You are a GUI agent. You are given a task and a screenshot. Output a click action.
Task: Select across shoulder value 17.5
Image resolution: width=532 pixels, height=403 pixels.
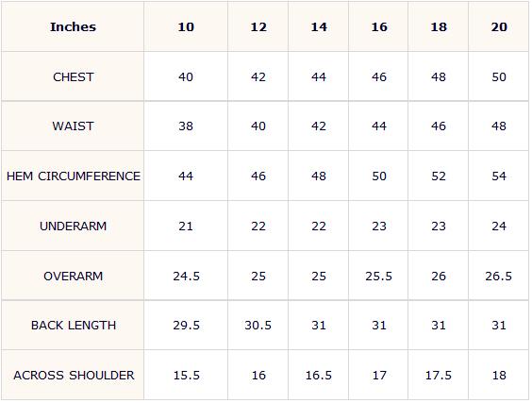click(x=439, y=376)
